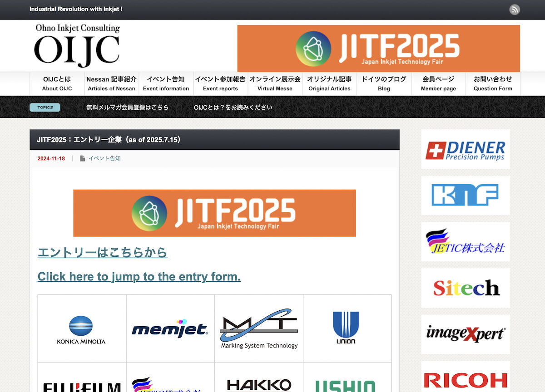The image size is (545, 392).
Task: Open the Member page menu
Action: coord(438,83)
